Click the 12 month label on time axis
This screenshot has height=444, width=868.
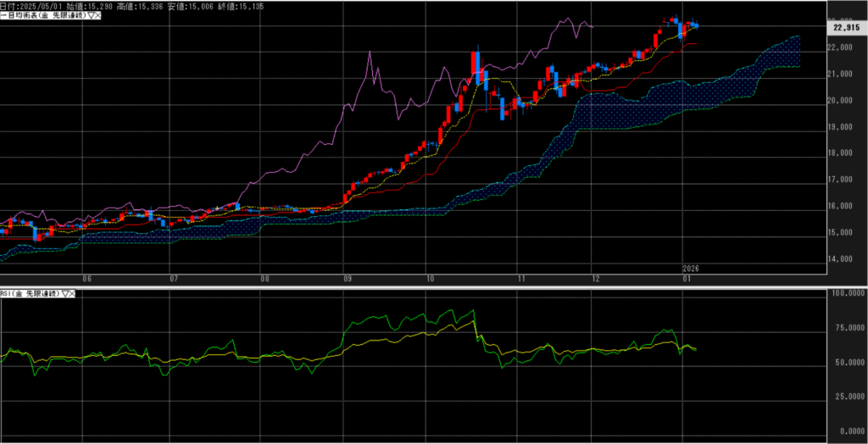(597, 278)
